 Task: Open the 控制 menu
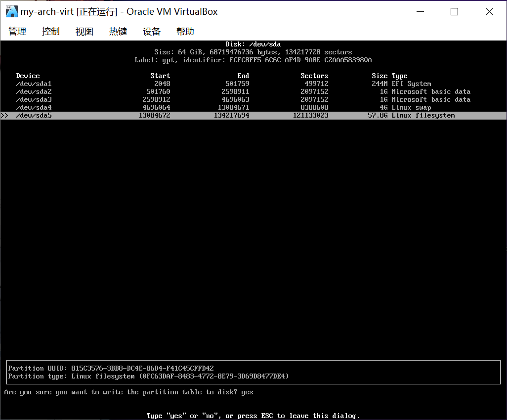click(50, 32)
